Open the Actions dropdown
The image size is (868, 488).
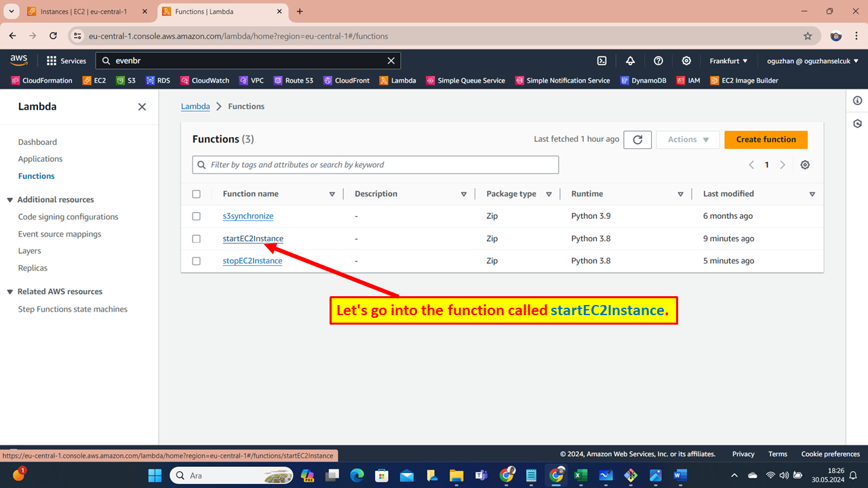pos(688,139)
